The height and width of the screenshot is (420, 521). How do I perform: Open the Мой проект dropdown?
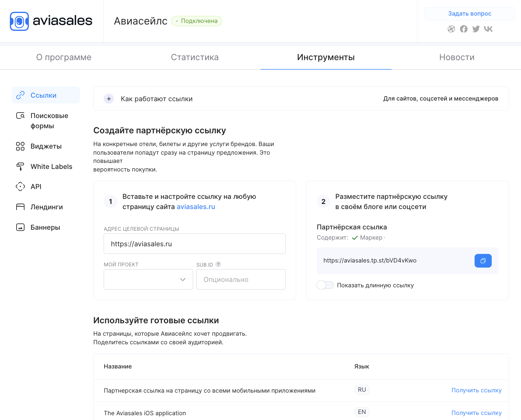pos(148,279)
